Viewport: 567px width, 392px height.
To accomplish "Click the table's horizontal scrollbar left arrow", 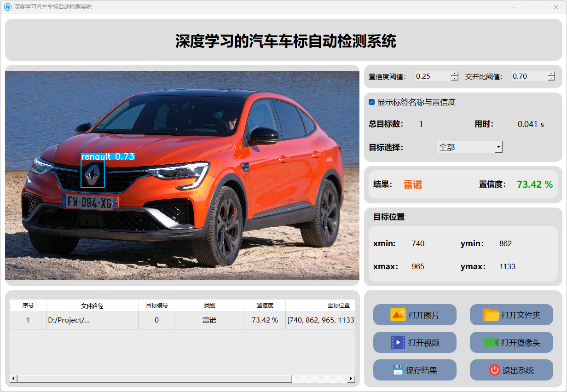I will (x=13, y=379).
